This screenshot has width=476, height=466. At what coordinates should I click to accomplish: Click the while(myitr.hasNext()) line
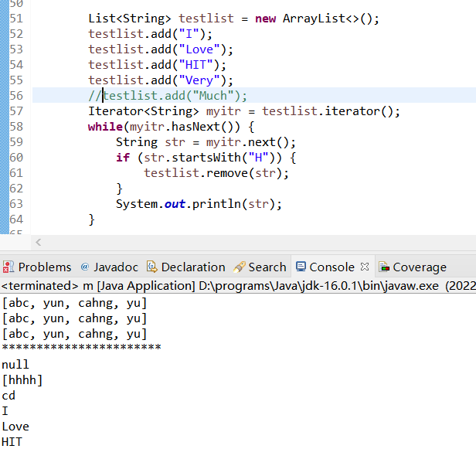tap(172, 127)
